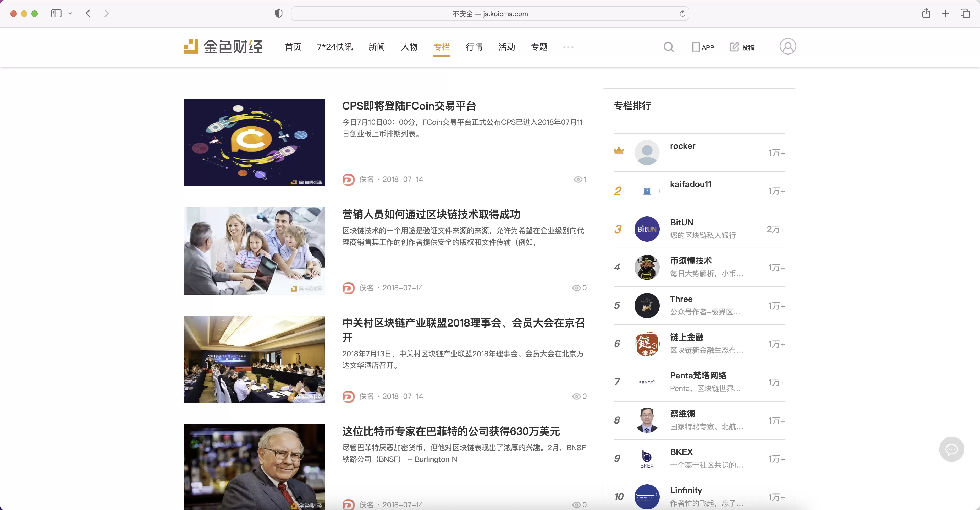980x510 pixels.
Task: Click the user profile icon
Action: 788,46
